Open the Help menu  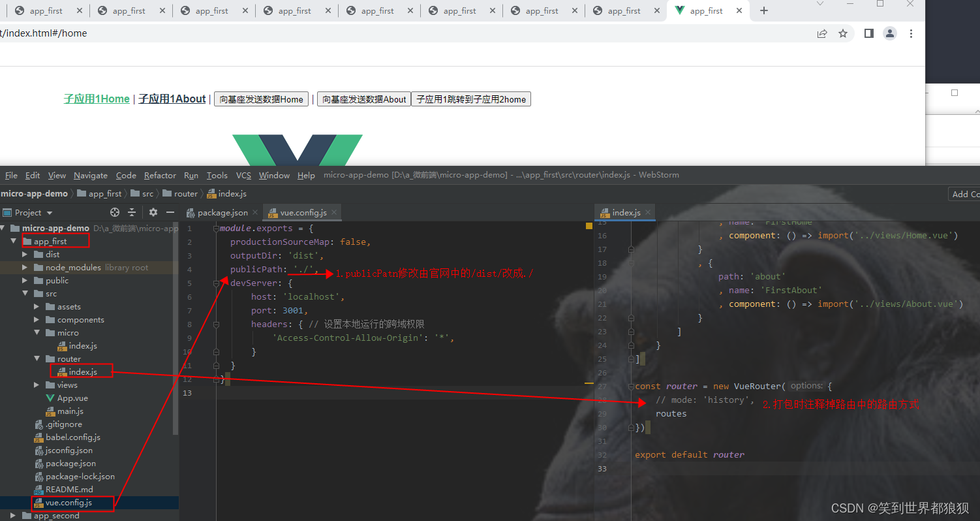pos(306,175)
